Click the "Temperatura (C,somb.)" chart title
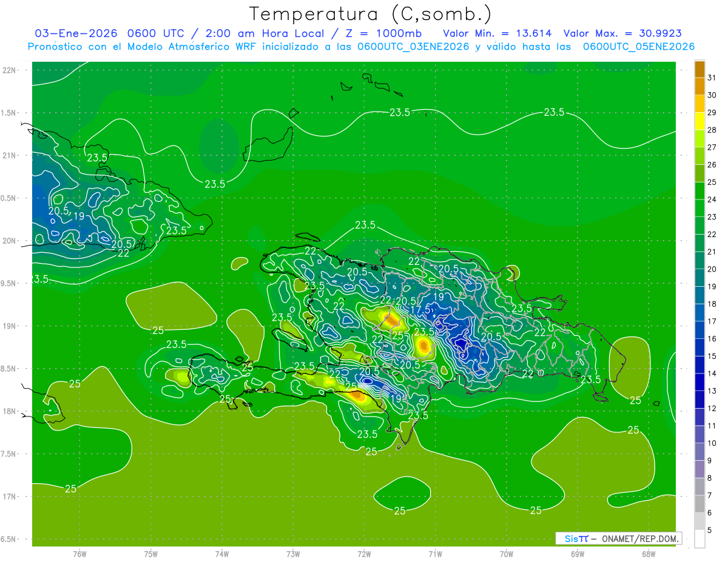The width and height of the screenshot is (728, 562). click(371, 14)
